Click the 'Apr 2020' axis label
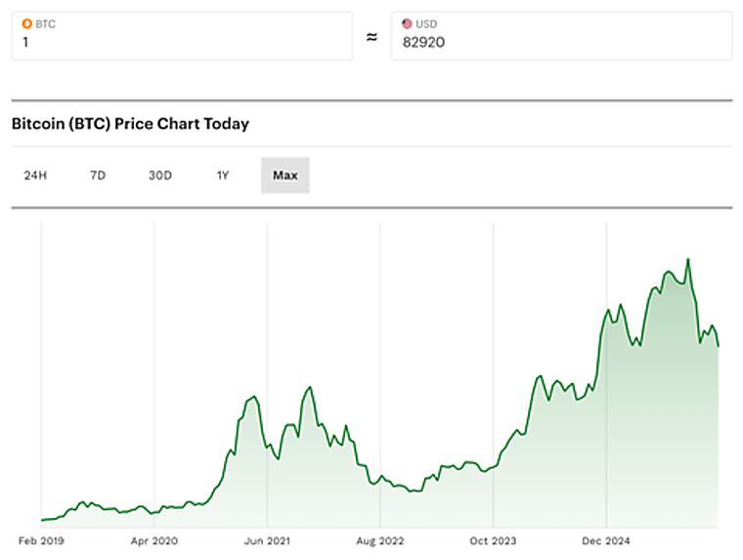This screenshot has width=743, height=560. [x=154, y=540]
